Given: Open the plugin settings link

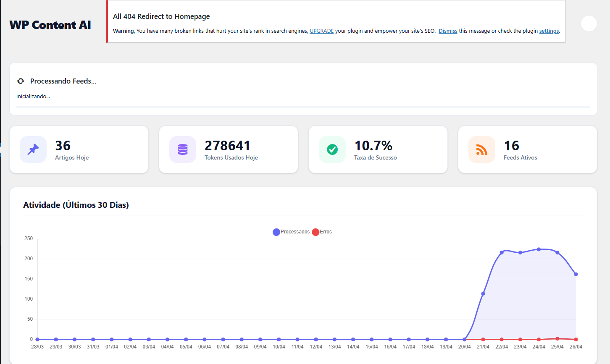Looking at the screenshot, I should (549, 31).
